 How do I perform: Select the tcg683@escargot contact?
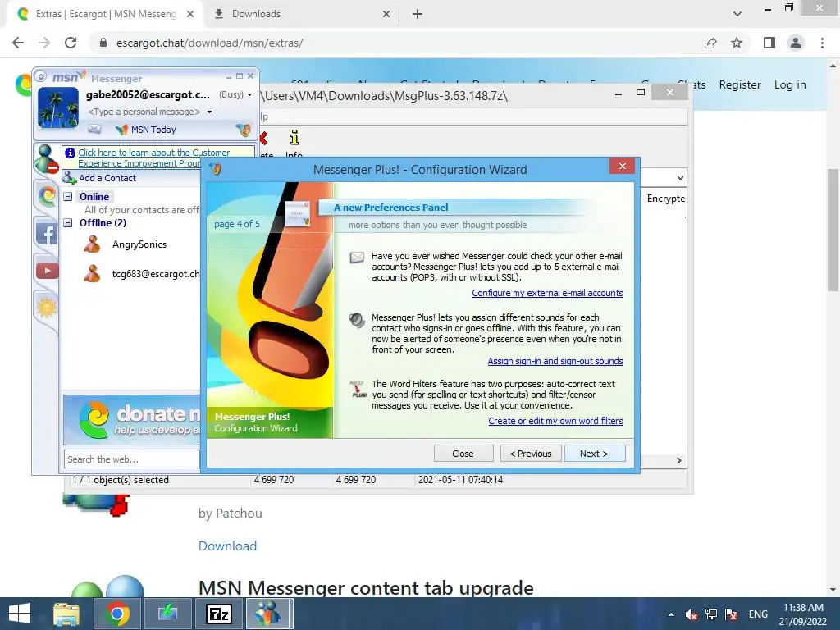(142, 274)
